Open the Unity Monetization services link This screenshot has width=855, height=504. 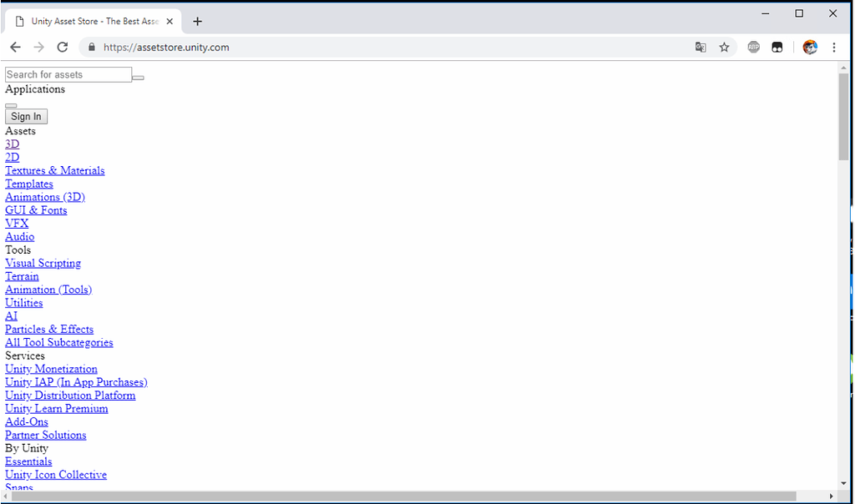click(x=51, y=369)
